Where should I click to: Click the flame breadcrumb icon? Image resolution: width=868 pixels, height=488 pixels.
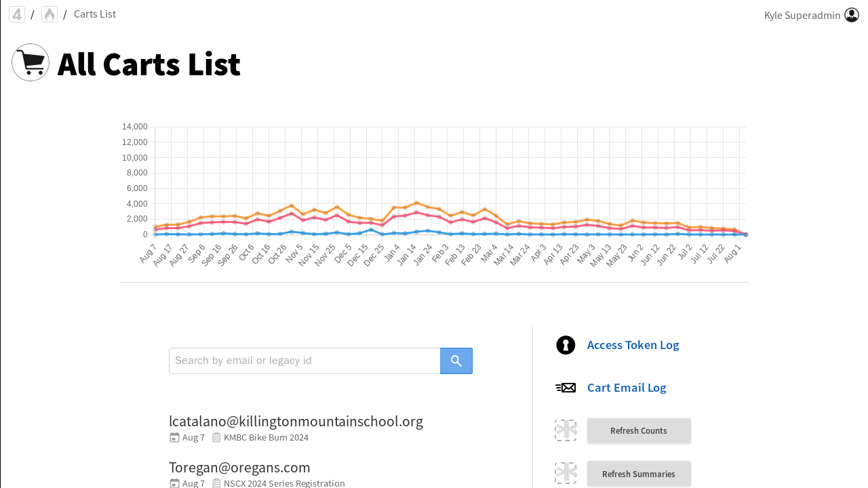[x=50, y=14]
